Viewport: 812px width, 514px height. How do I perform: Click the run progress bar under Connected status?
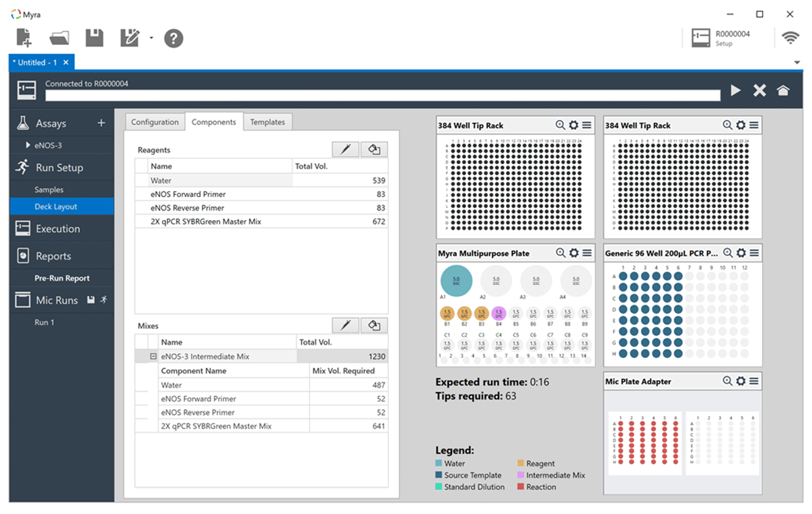pyautogui.click(x=383, y=96)
